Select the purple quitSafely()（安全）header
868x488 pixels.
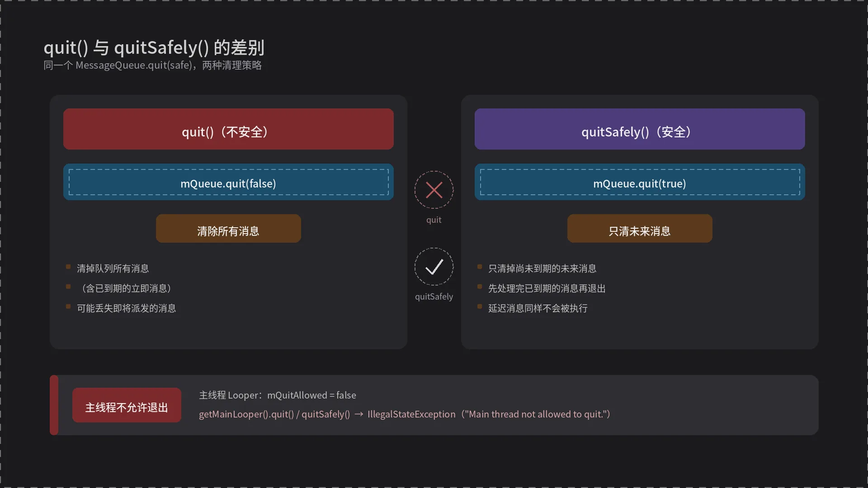coord(640,129)
